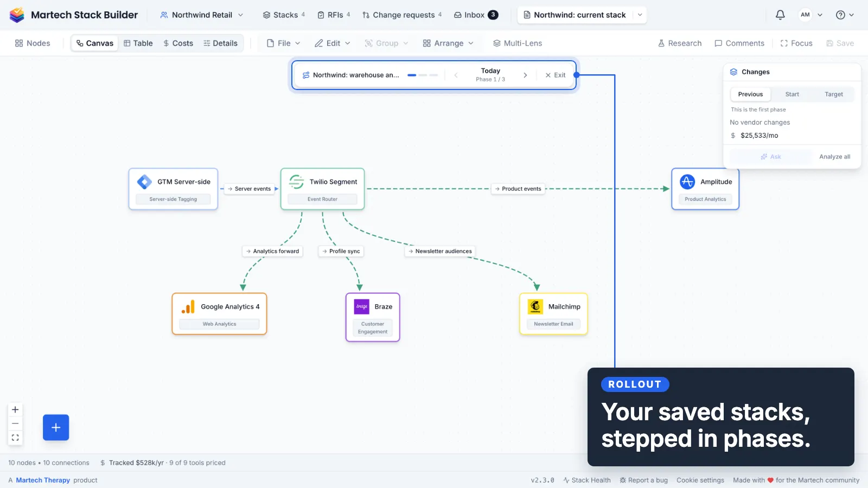Click the Today Phase 1 / 3 label
This screenshot has height=488, width=868.
pyautogui.click(x=490, y=75)
